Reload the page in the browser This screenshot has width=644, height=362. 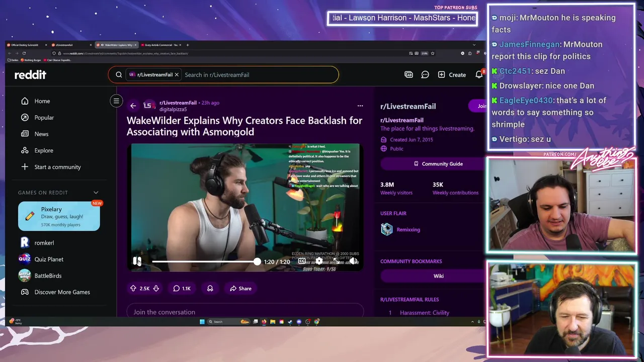[24, 53]
